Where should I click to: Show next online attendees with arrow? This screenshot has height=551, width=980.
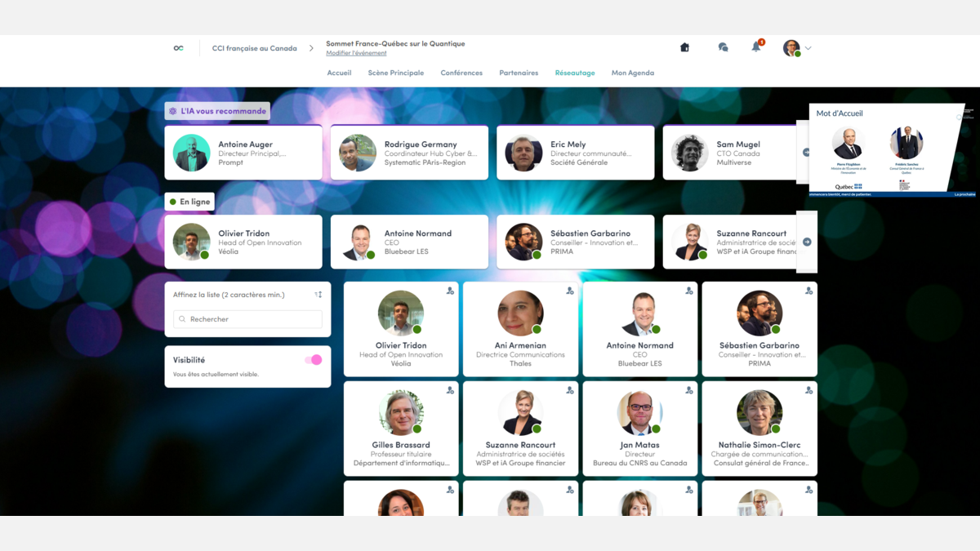[x=807, y=242]
